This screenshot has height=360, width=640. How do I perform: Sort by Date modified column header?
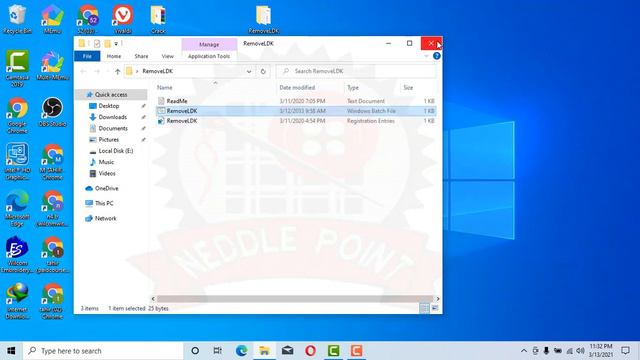297,87
